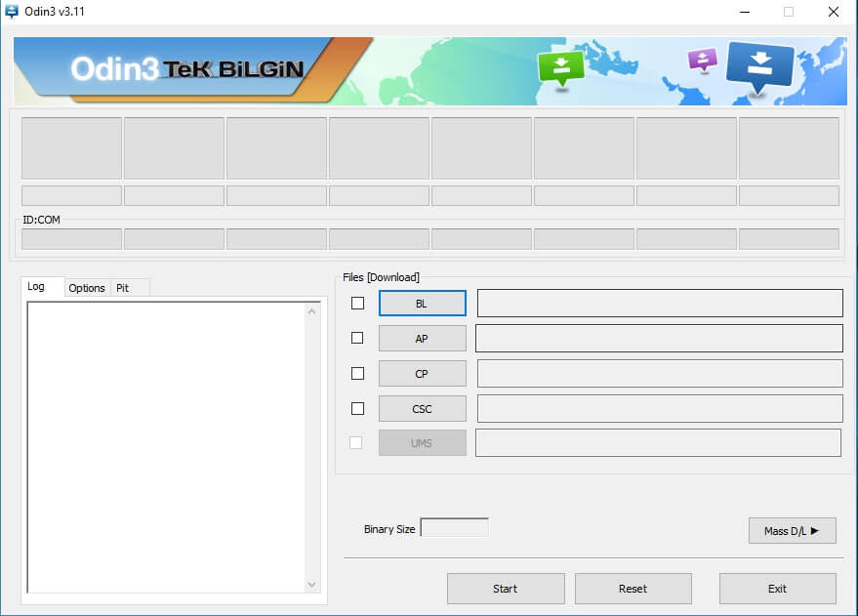Close the Odin3 window

[x=834, y=12]
